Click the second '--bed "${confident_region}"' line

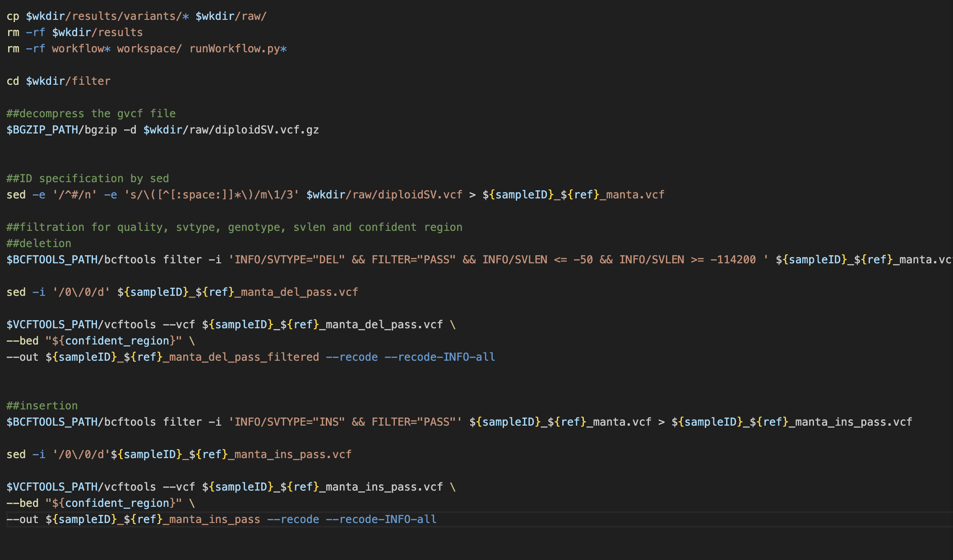pos(101,503)
